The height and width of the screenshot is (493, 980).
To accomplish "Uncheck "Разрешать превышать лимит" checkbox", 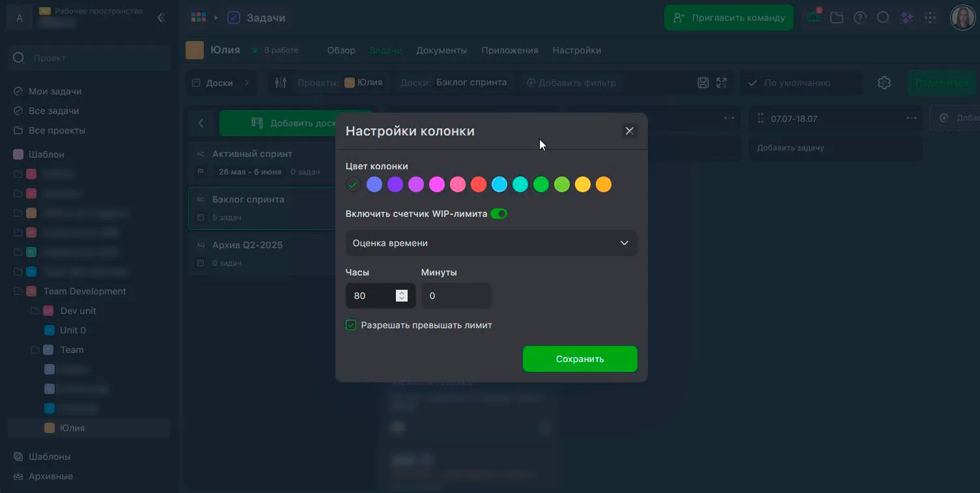I will click(351, 325).
